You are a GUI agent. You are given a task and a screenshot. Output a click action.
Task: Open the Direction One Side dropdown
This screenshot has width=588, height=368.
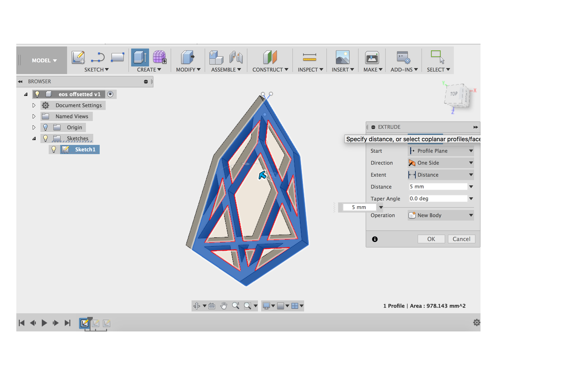pos(441,163)
